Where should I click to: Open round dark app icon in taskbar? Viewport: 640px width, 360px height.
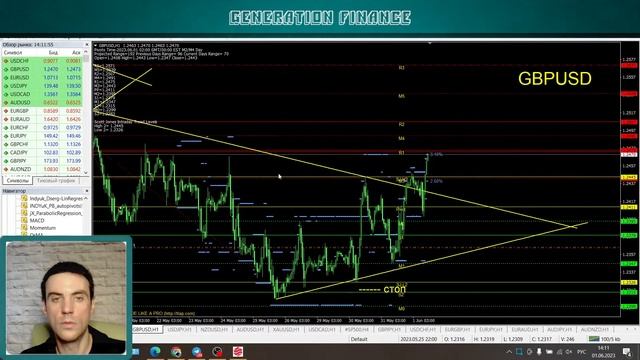point(217,351)
